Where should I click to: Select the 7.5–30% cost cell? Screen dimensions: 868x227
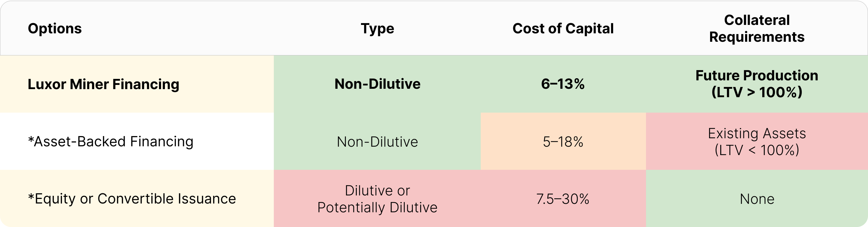click(x=563, y=199)
